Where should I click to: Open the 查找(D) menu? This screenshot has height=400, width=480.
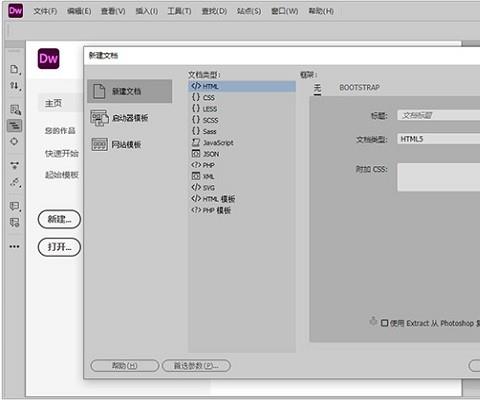(214, 11)
